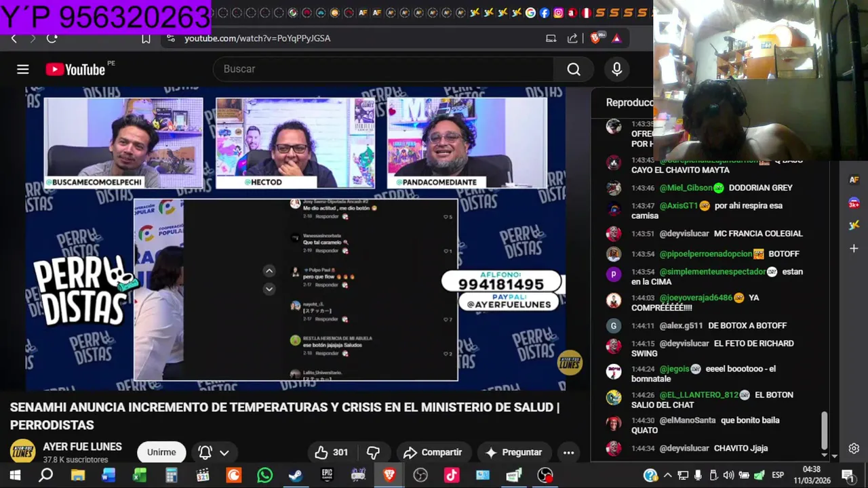The width and height of the screenshot is (868, 488).
Task: Open TikTok from the taskbar
Action: coord(452,475)
